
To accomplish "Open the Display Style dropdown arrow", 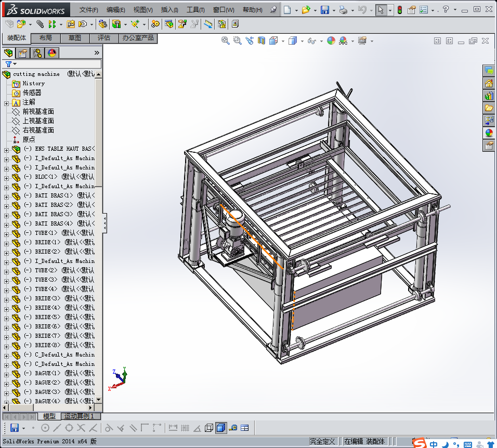I will tap(302, 41).
